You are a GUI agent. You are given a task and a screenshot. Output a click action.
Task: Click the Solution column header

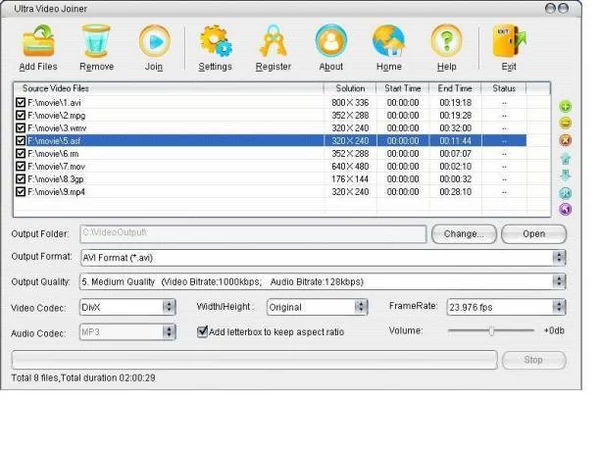pos(350,88)
